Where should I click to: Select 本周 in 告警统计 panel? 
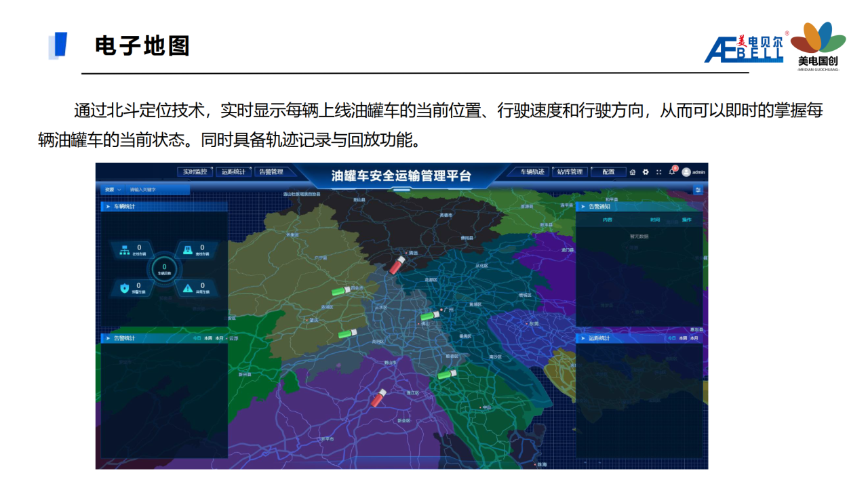point(208,338)
